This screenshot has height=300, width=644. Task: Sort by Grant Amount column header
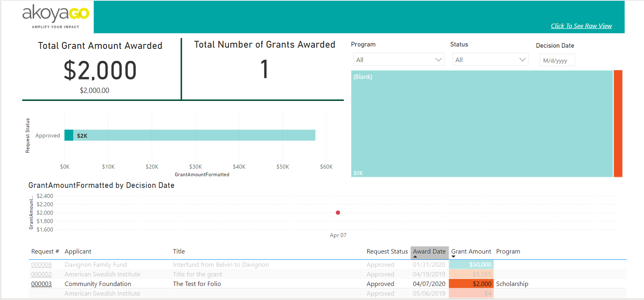[x=471, y=252]
